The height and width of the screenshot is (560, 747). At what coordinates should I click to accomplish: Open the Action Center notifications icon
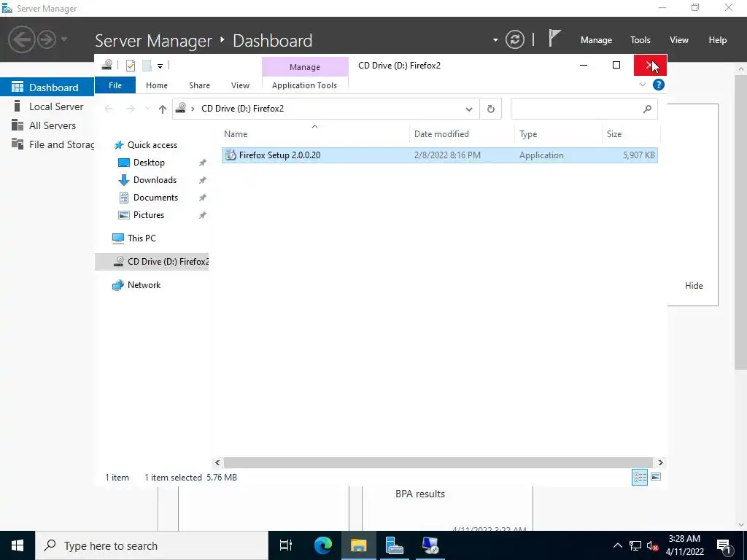click(724, 545)
